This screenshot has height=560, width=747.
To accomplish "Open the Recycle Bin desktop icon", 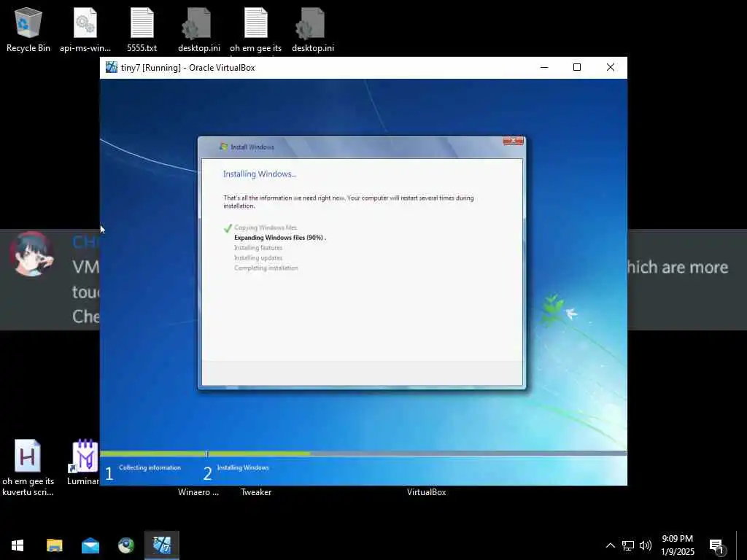I will (x=28, y=29).
